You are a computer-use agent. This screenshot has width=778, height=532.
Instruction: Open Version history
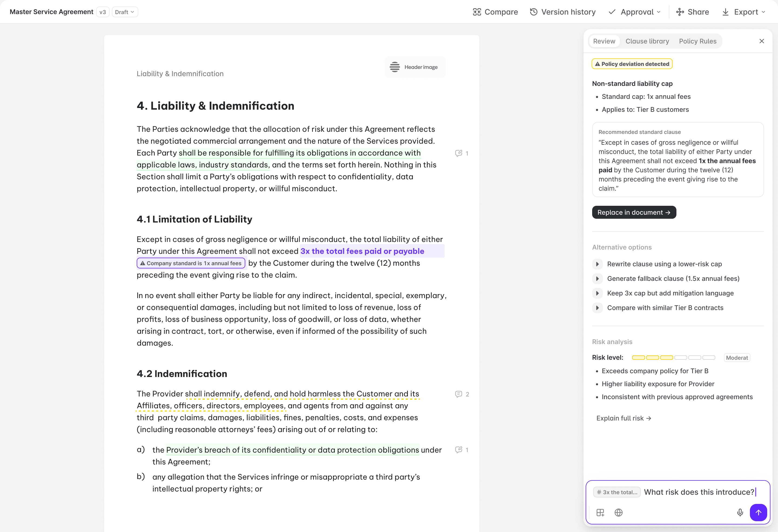tap(563, 12)
